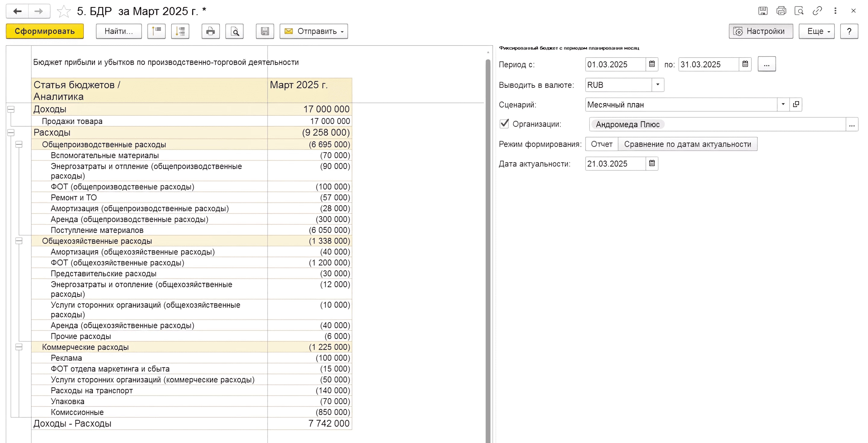868x443 pixels.
Task: Open Отправить dropdown menu
Action: point(313,31)
